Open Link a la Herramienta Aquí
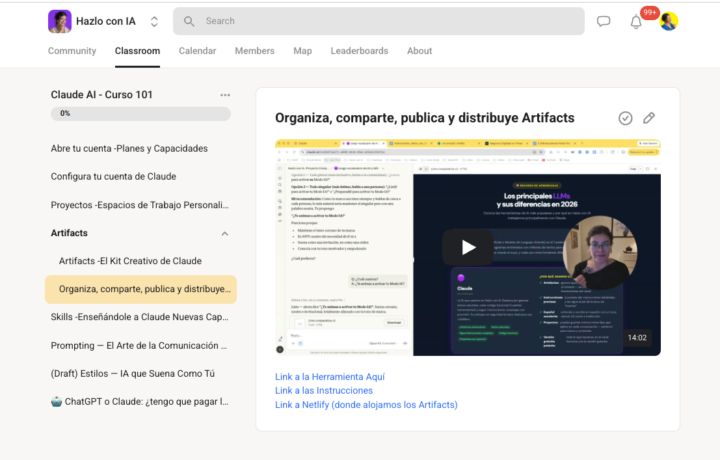 click(330, 376)
